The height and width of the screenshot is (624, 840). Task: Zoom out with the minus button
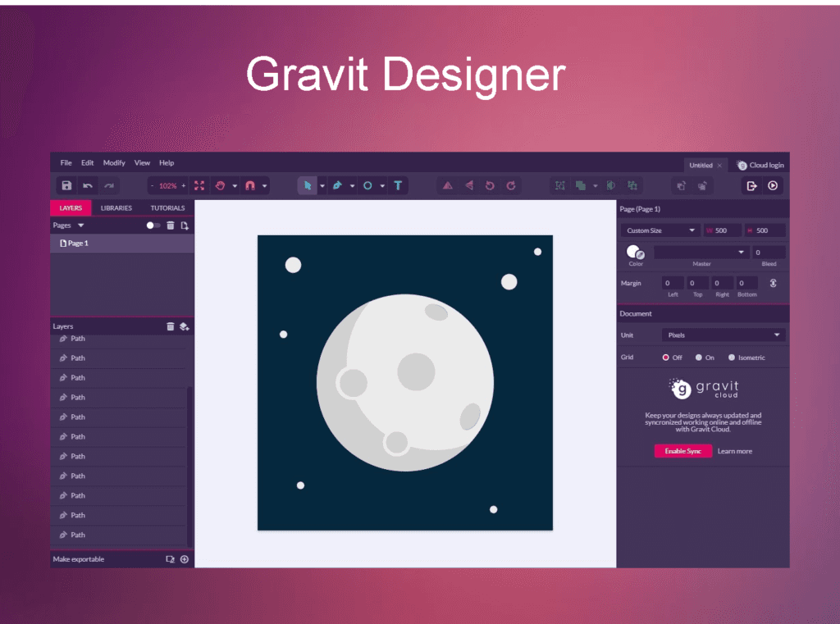coord(152,186)
